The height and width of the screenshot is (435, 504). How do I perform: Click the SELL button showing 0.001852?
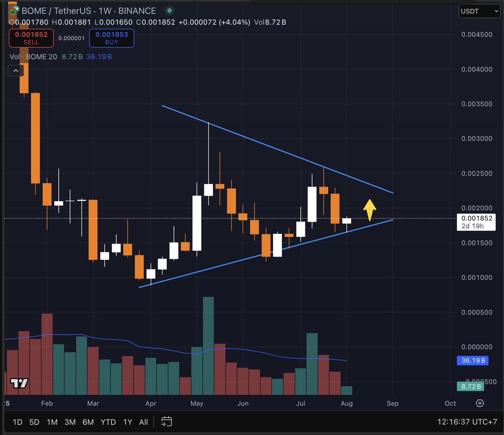31,38
